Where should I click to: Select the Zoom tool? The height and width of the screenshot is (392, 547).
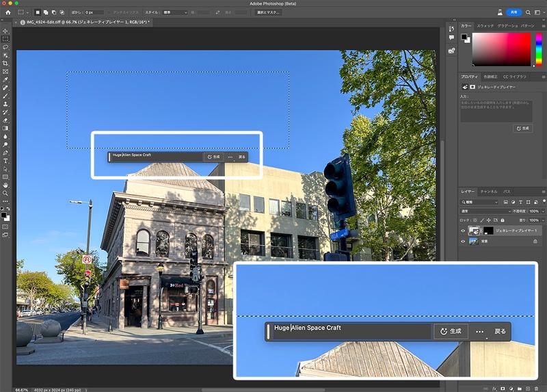5,193
